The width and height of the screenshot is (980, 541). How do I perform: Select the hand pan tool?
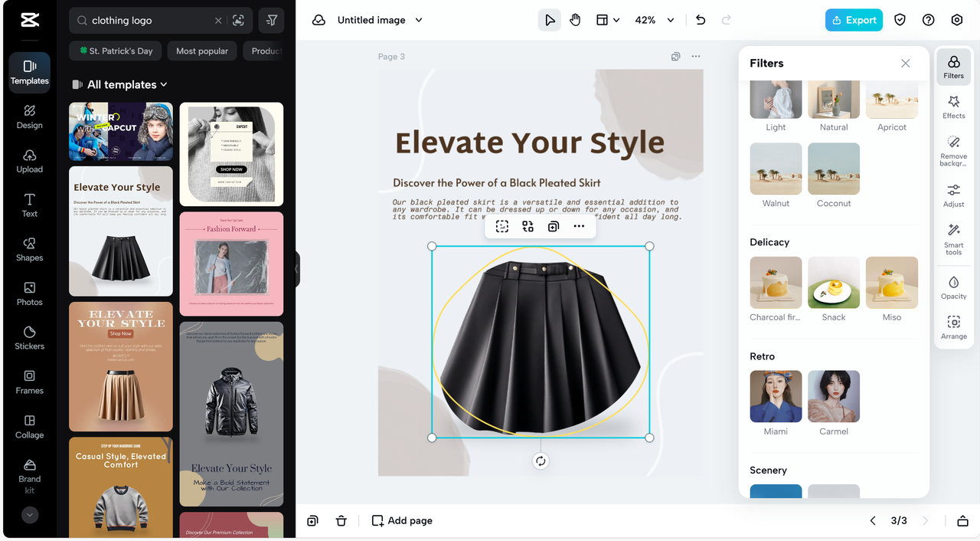tap(575, 20)
